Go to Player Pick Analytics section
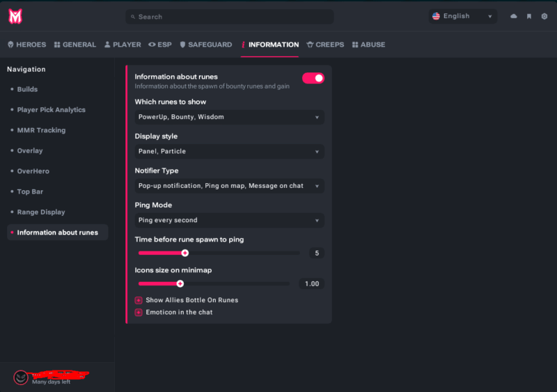Screen dimensions: 557x392 51,110
